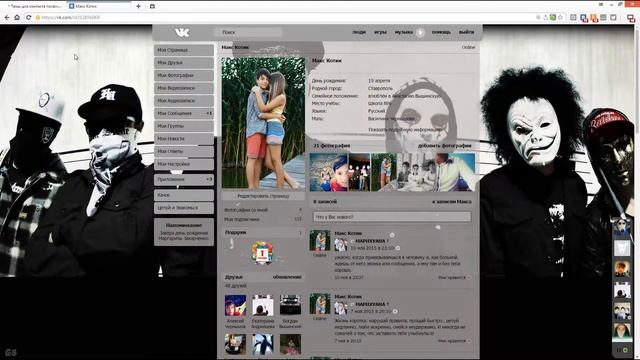Open the last photo thumbnail in the photo strip
This screenshot has height=360, width=640.
[x=456, y=172]
